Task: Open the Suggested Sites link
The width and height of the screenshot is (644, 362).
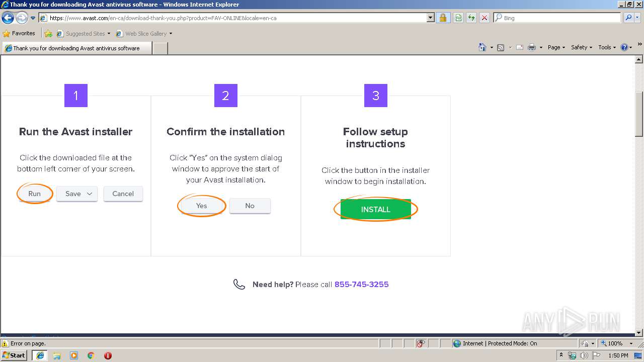Action: [x=83, y=34]
